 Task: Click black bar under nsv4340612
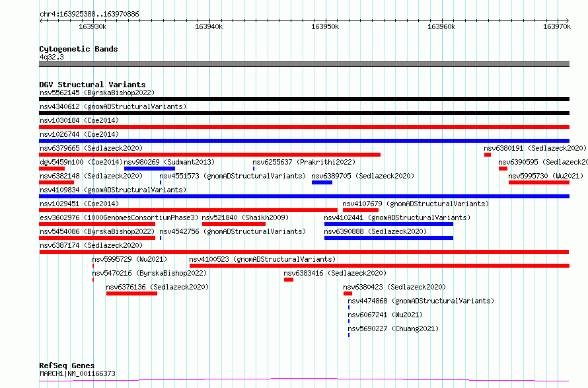(304, 113)
